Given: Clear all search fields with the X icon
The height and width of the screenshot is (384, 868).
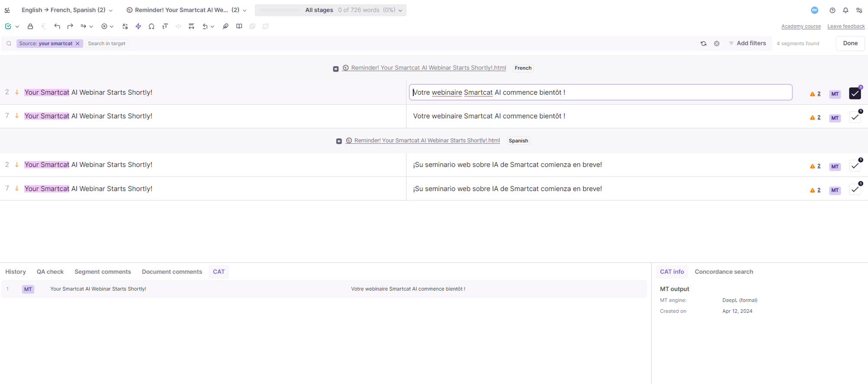Looking at the screenshot, I should [x=717, y=43].
